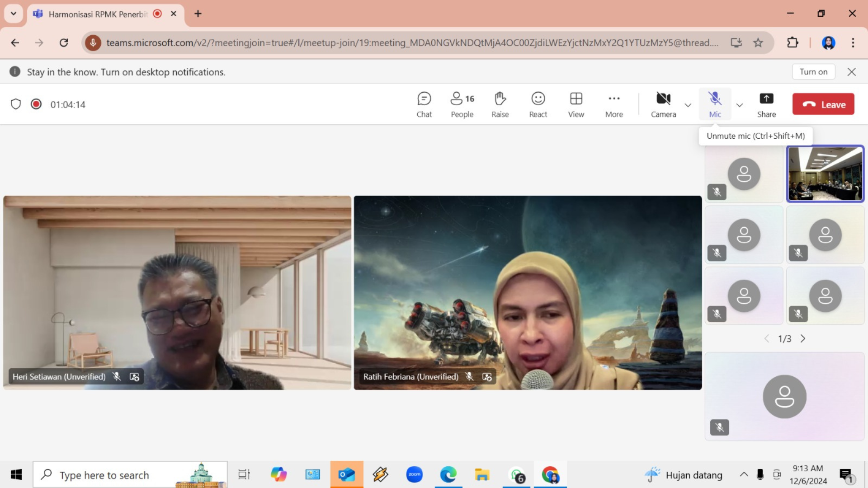Open Copilot from the taskbar

click(278, 475)
